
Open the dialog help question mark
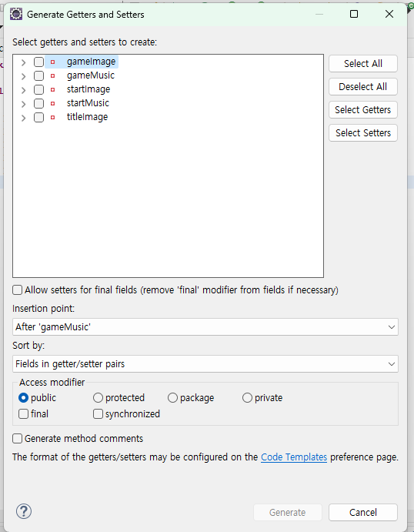coord(24,511)
